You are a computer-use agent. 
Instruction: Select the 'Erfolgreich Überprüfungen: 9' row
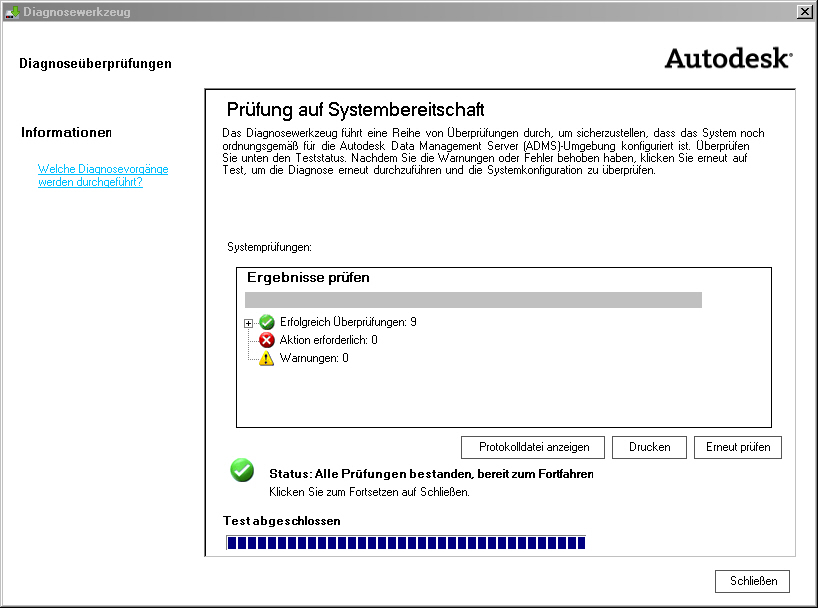(348, 322)
